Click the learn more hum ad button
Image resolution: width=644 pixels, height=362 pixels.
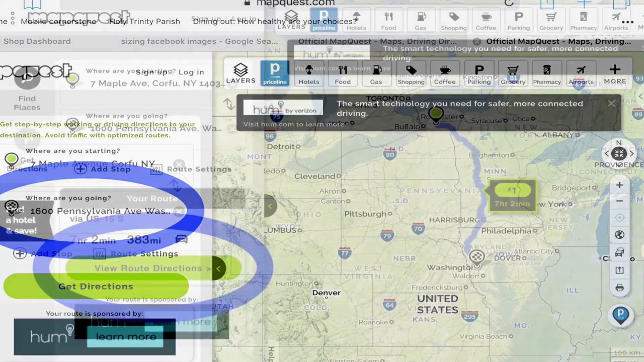(126, 337)
